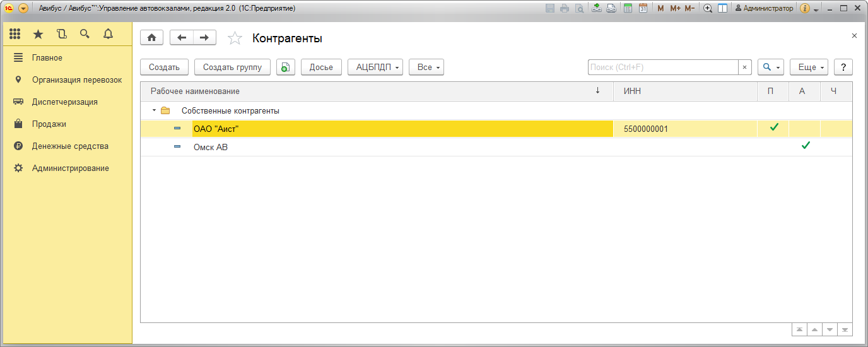Add Контрагенты to favorites with the star

point(235,38)
